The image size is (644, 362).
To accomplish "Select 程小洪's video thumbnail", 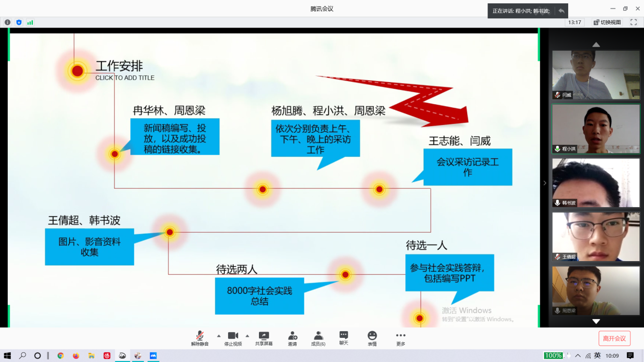I will 596,128.
